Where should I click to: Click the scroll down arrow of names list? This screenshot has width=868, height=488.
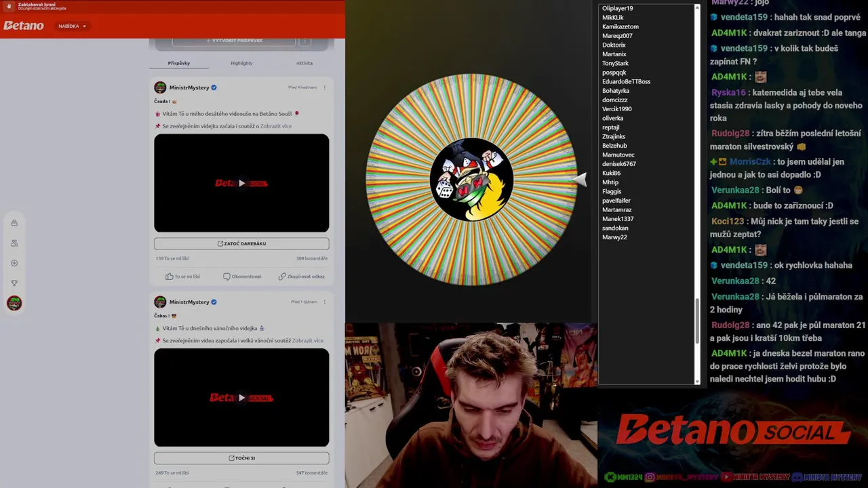tap(698, 382)
